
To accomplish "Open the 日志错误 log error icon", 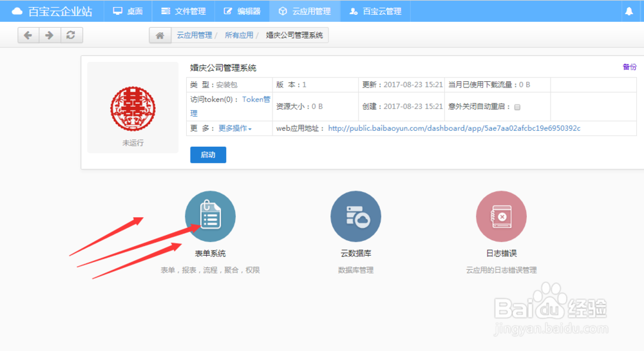I will (501, 216).
